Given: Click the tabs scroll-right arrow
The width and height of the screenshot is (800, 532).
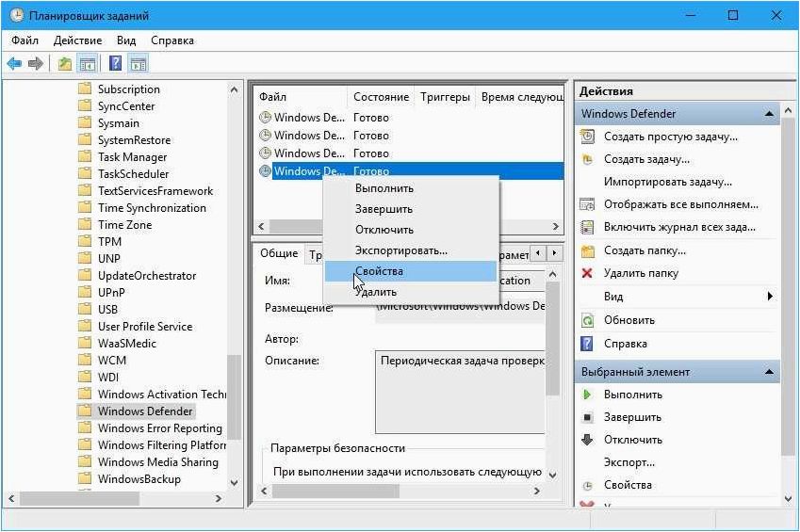Looking at the screenshot, I should pyautogui.click(x=554, y=252).
